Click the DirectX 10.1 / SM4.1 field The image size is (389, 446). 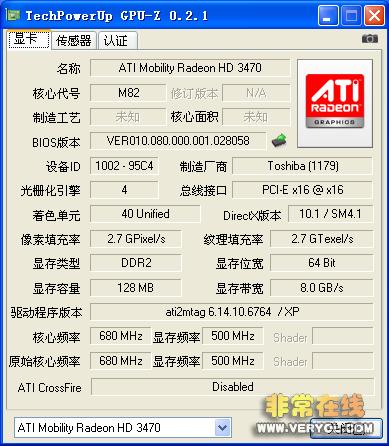[330, 214]
